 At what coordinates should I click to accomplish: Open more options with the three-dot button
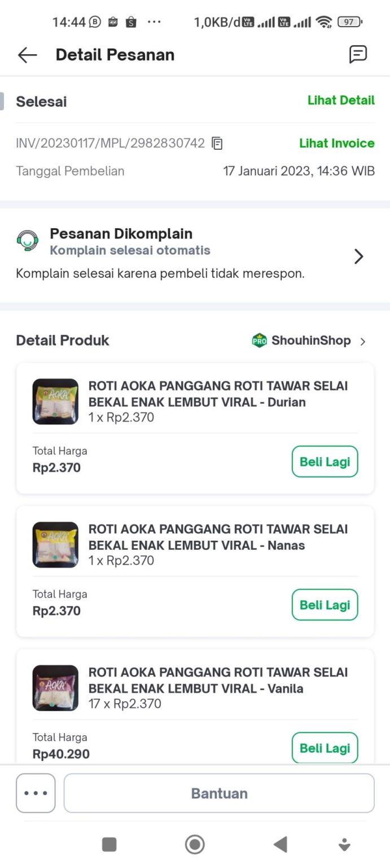36,793
